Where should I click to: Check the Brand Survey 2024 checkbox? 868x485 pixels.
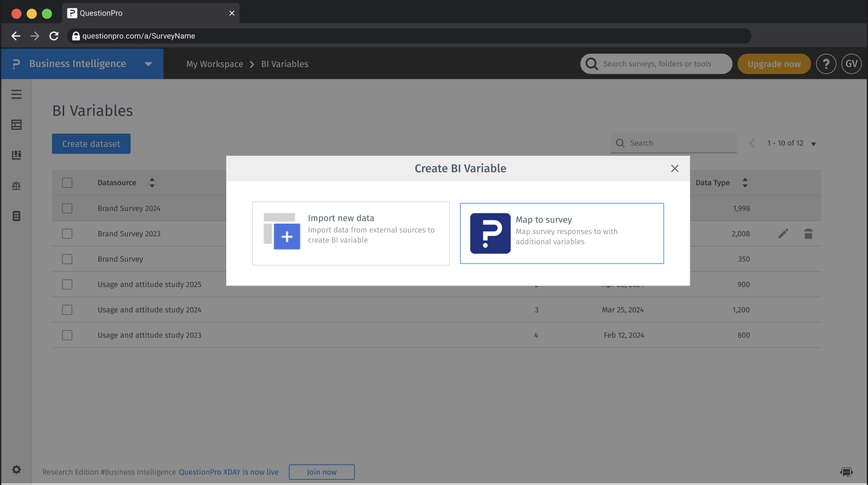click(x=67, y=208)
